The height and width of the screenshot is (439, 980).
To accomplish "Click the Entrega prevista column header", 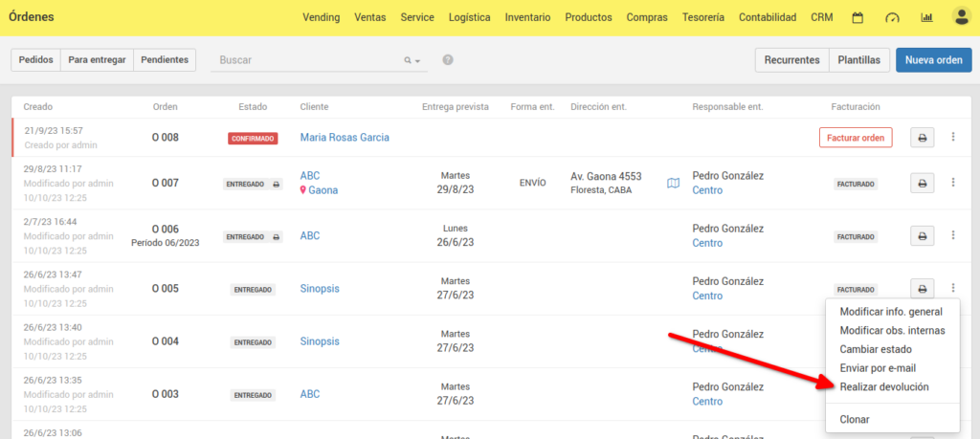I will (x=455, y=107).
